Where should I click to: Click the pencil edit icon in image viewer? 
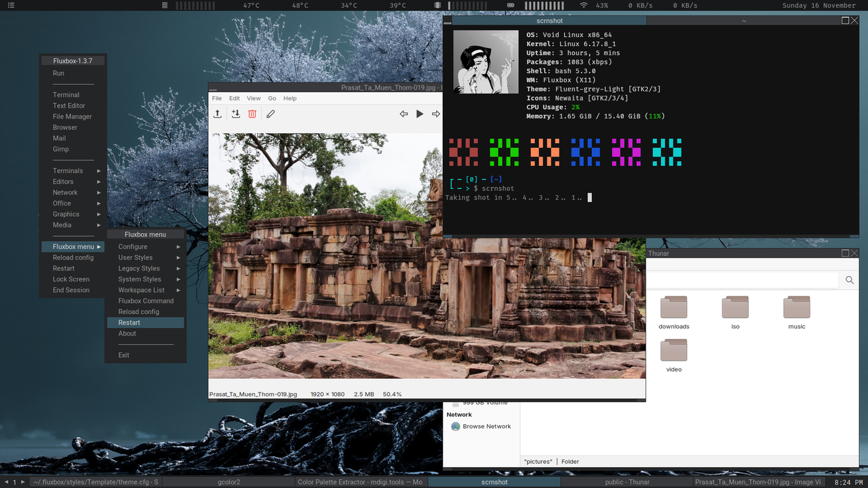(x=271, y=114)
